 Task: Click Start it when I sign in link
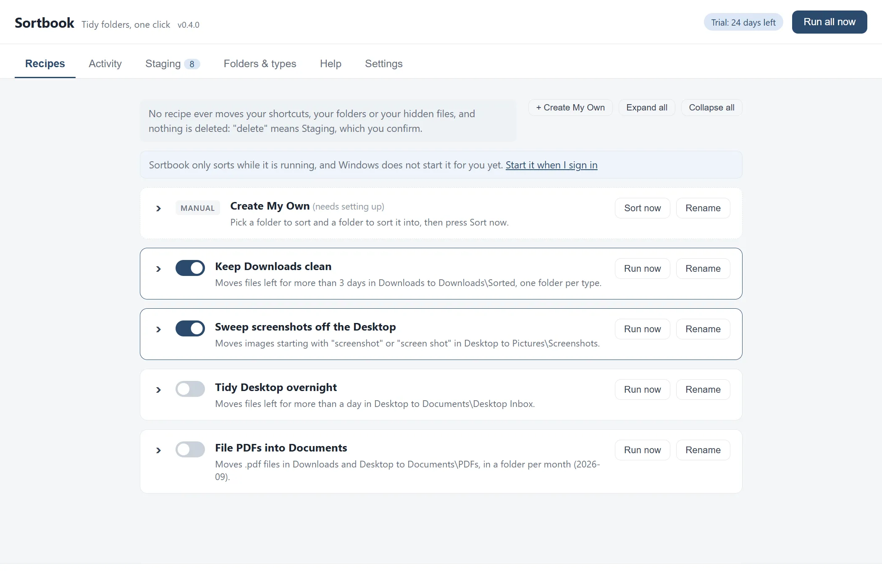point(551,165)
